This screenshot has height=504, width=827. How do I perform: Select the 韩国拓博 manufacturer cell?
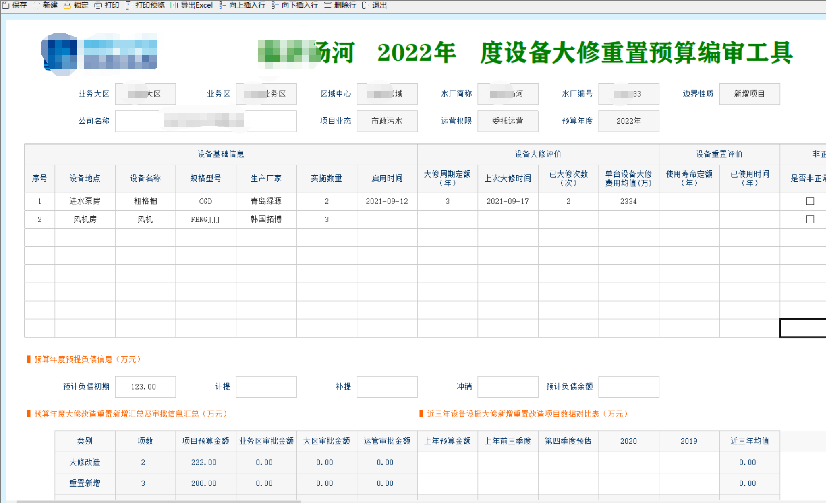266,219
